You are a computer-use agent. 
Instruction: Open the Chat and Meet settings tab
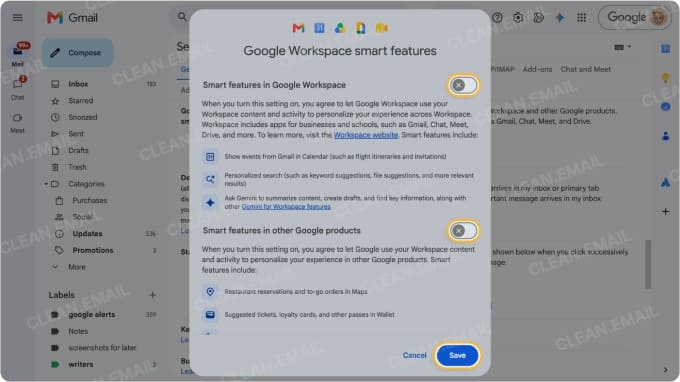click(x=585, y=69)
